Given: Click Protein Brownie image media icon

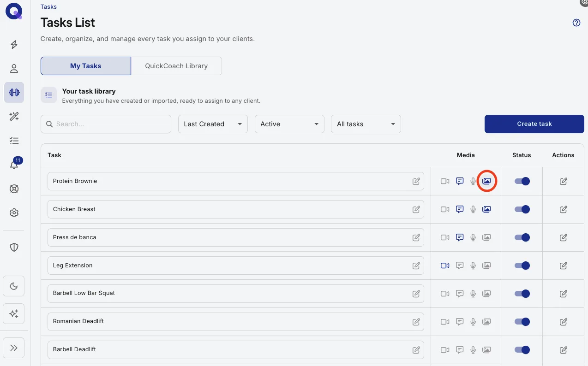Looking at the screenshot, I should click(486, 181).
